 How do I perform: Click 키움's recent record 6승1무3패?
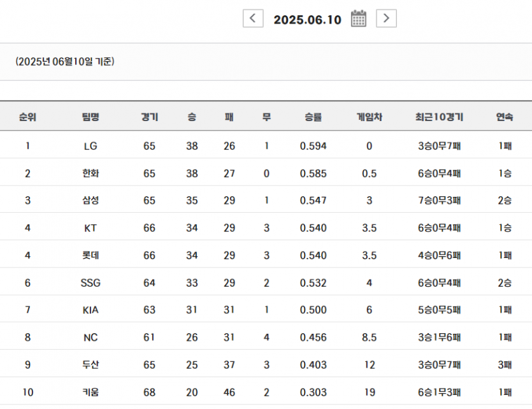pos(440,392)
